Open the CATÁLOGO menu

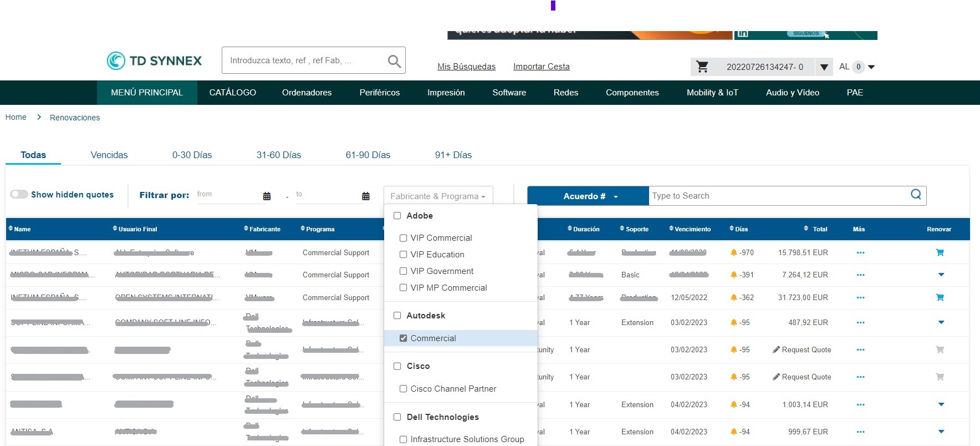pos(233,93)
